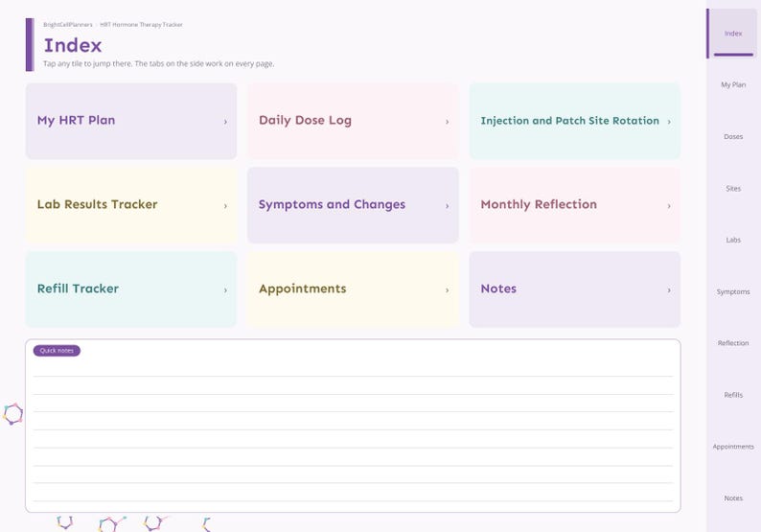Open the Monthly Reflection tile
The height and width of the screenshot is (532, 761).
[575, 205]
